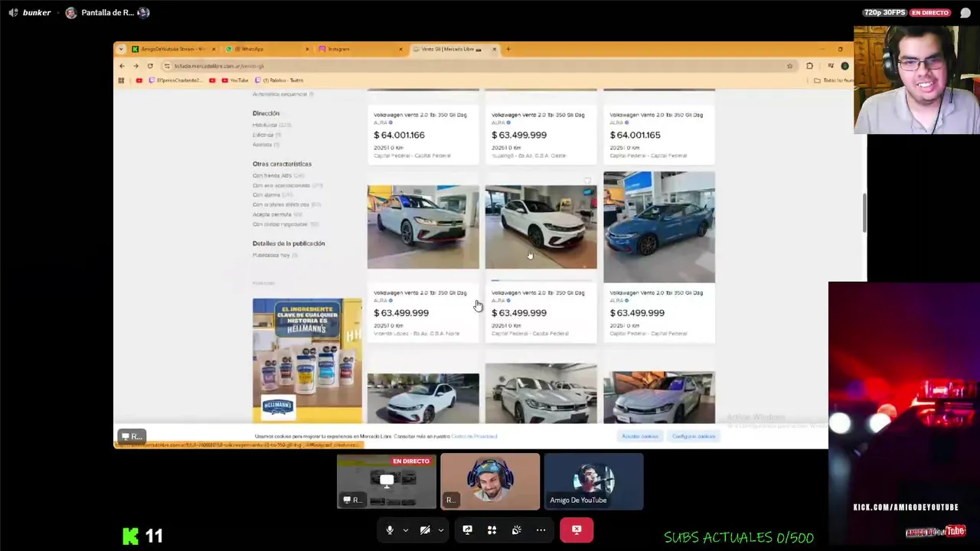
Task: Reload the Mercado Libre page
Action: pyautogui.click(x=150, y=66)
